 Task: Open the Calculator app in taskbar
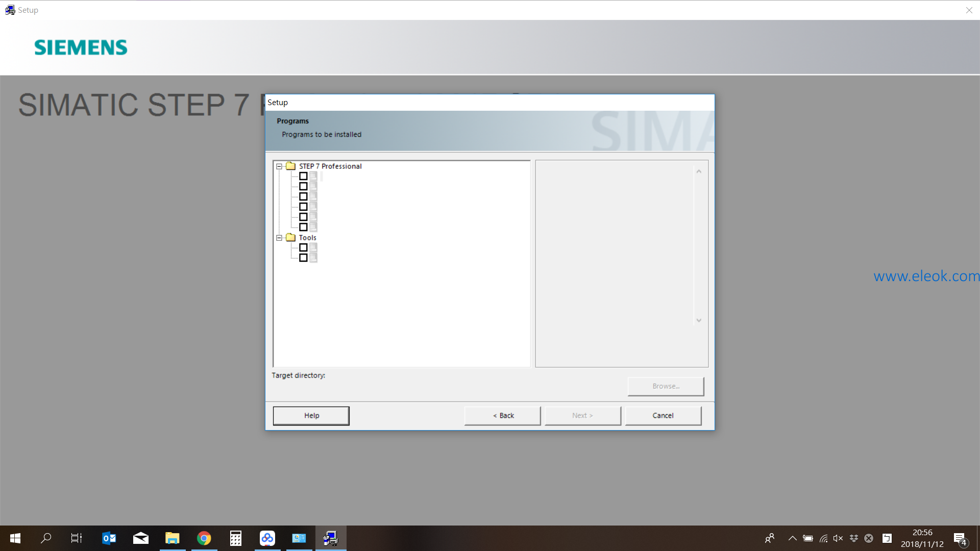tap(236, 538)
